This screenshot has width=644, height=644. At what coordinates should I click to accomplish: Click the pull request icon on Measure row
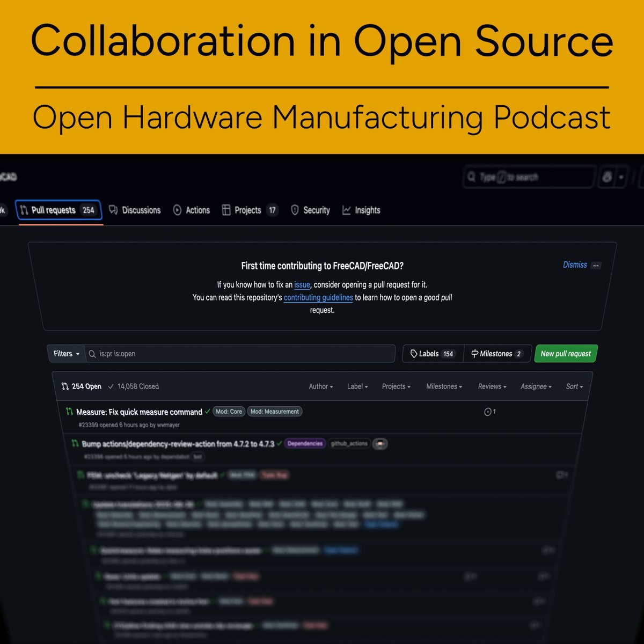tap(69, 411)
